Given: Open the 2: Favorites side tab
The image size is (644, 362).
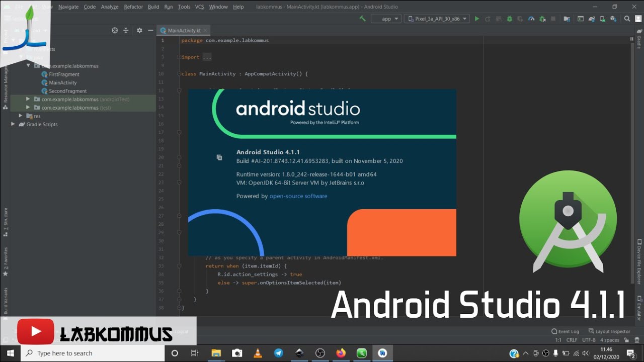Looking at the screenshot, I should (x=6, y=261).
